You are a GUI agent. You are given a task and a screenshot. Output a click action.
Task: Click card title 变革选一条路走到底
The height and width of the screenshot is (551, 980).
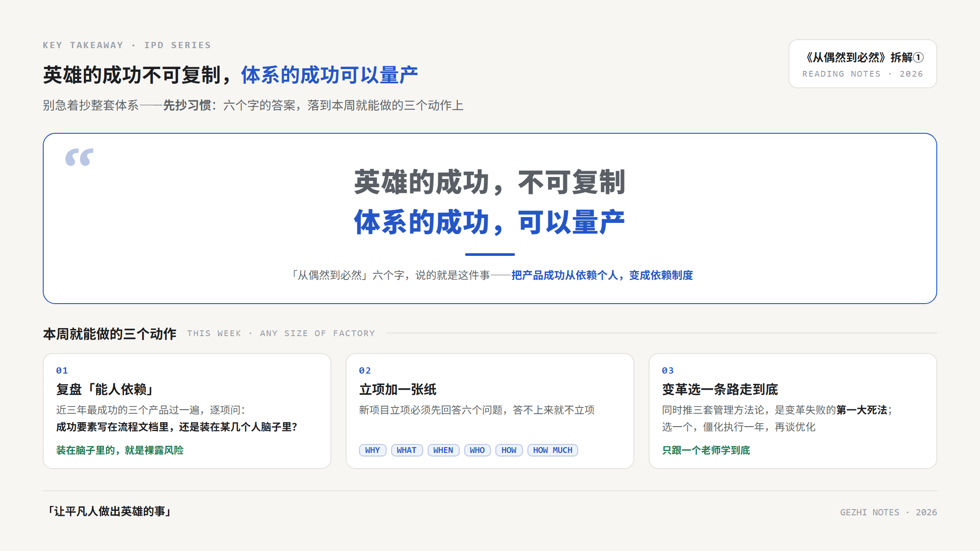tap(720, 389)
